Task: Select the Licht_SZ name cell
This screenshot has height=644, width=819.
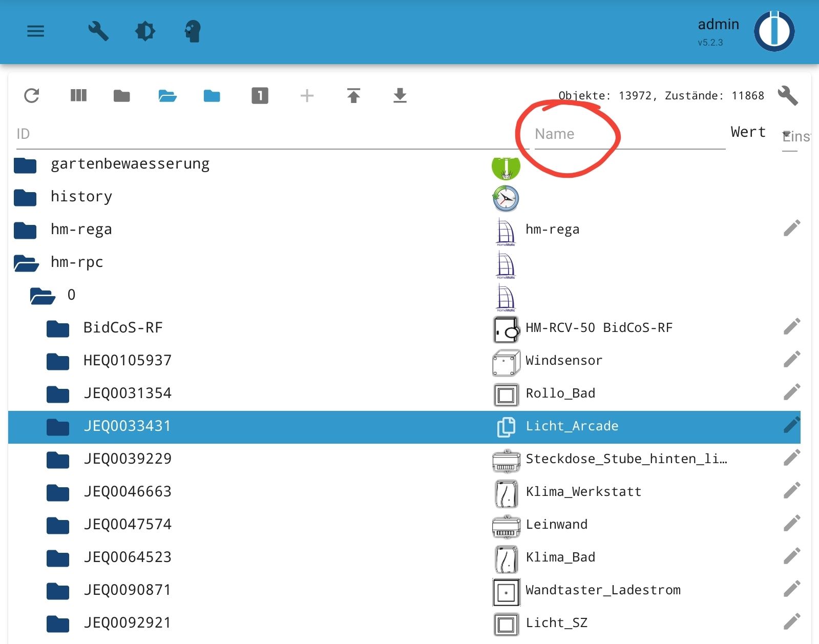Action: point(556,622)
